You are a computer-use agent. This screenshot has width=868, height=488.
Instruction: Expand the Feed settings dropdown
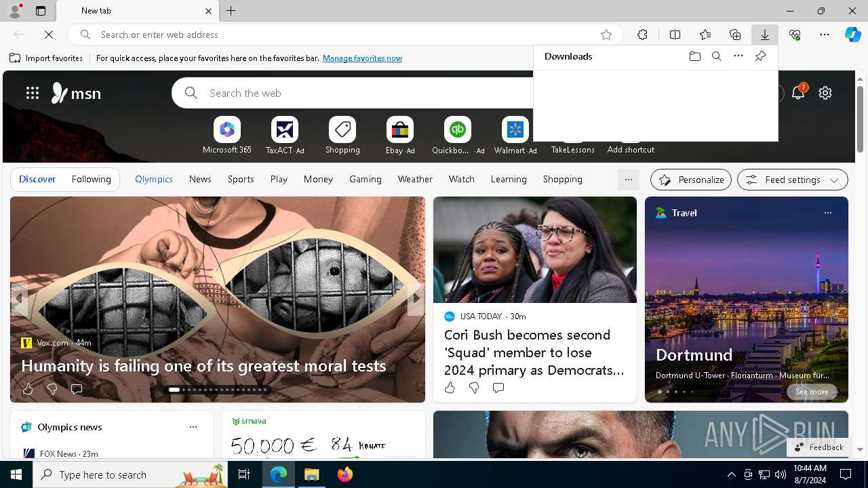792,180
